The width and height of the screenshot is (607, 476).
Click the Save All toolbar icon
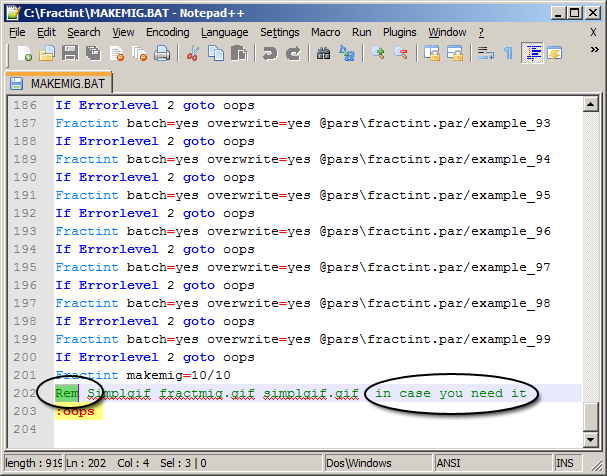(x=93, y=53)
